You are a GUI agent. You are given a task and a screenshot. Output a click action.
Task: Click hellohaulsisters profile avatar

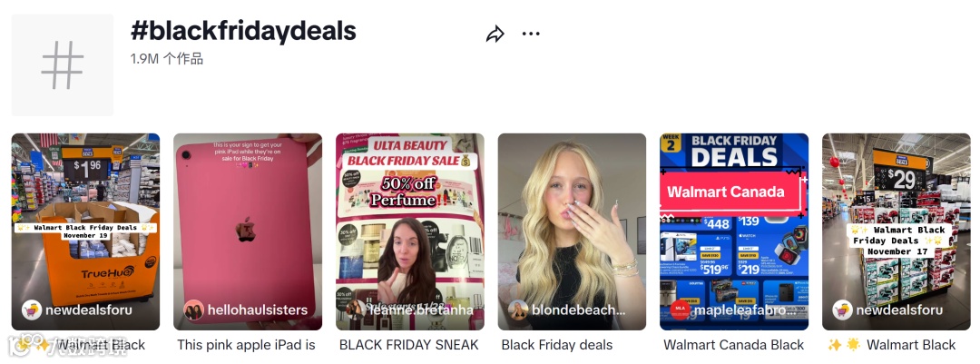(194, 310)
